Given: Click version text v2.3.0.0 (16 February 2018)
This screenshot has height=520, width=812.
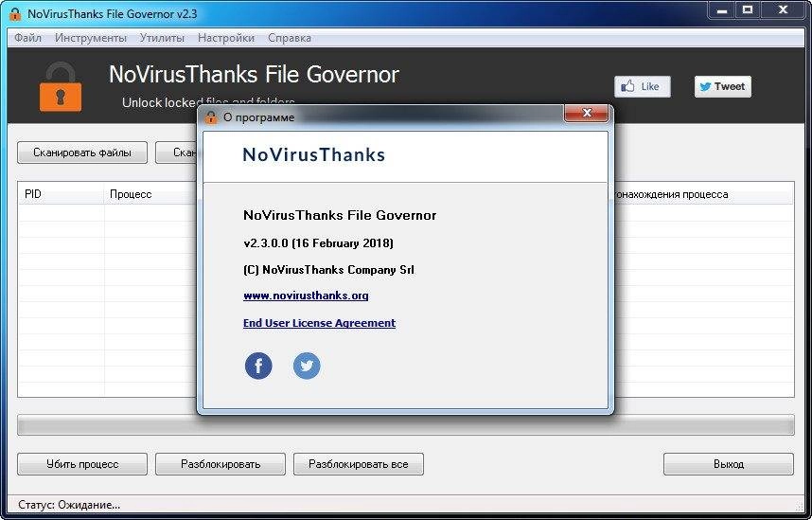Looking at the screenshot, I should pos(319,243).
